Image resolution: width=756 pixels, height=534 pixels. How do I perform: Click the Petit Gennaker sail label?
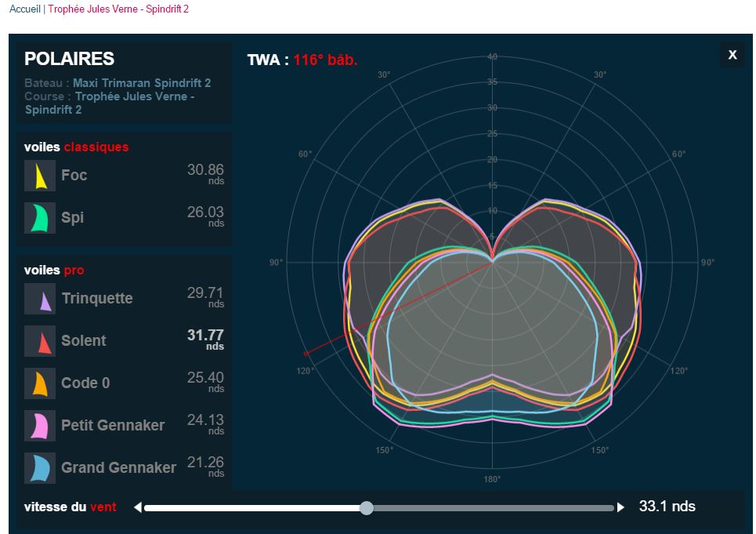tap(113, 426)
